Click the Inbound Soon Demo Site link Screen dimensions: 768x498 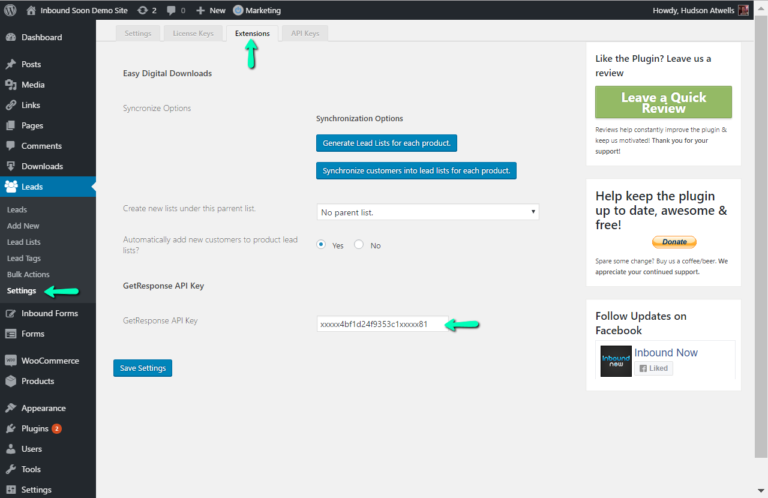[84, 10]
